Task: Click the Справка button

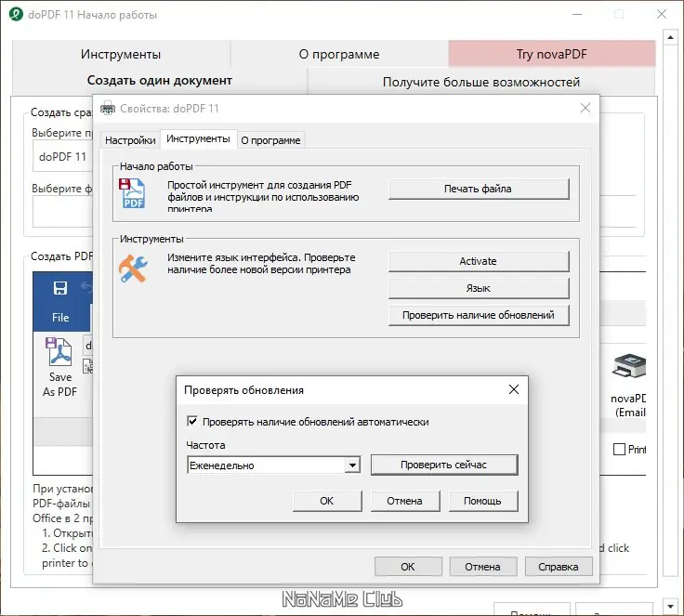Action: point(559,566)
